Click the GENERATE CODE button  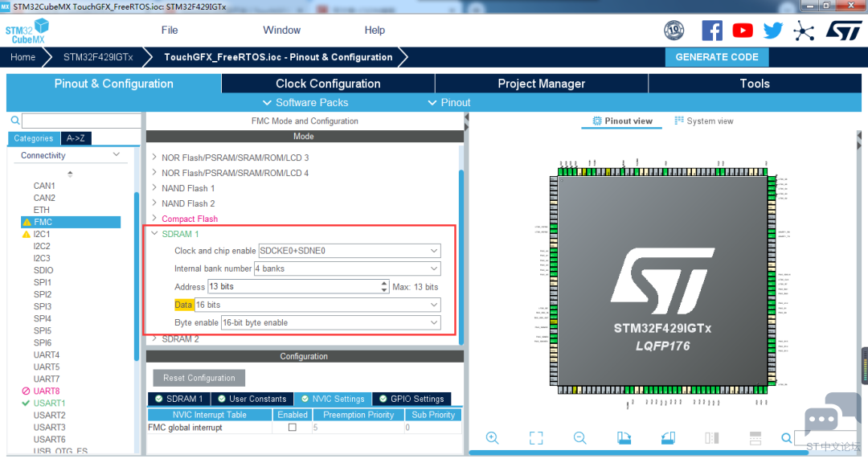click(x=716, y=57)
